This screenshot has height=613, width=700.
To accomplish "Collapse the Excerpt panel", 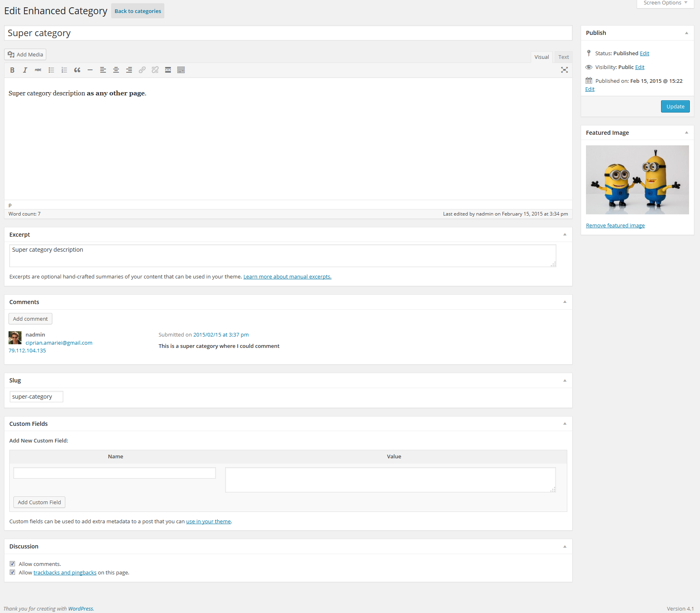I will click(x=564, y=235).
